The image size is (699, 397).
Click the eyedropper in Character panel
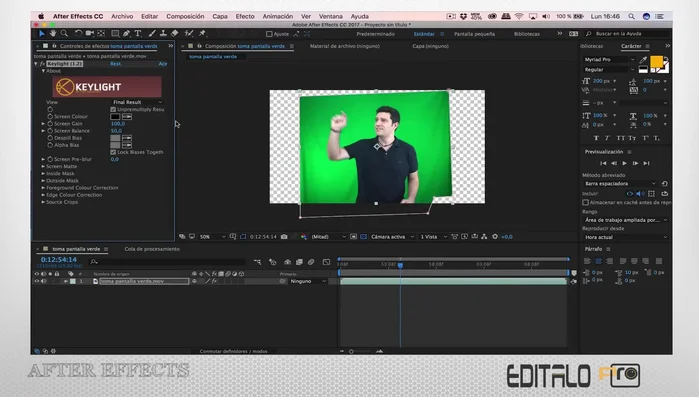click(x=643, y=60)
